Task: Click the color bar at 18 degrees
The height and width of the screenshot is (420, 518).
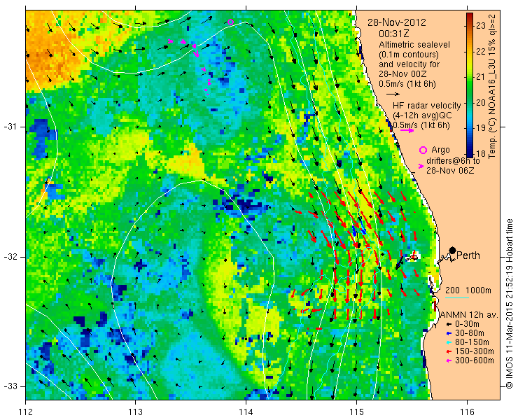Action: tap(470, 154)
